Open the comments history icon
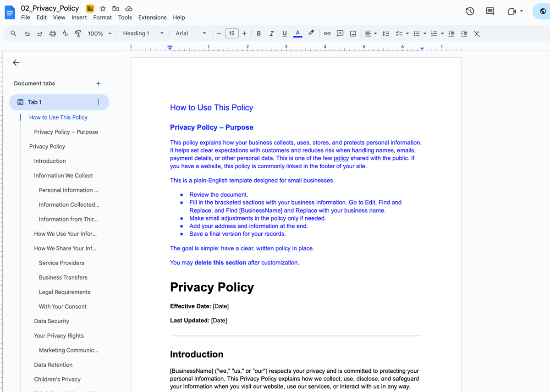Viewport: 550px width, 392px height. (490, 11)
